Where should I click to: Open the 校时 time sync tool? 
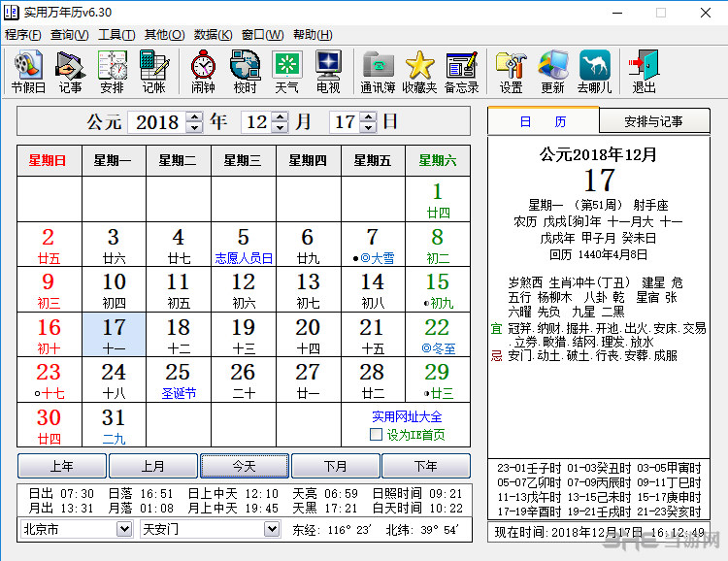coord(245,72)
